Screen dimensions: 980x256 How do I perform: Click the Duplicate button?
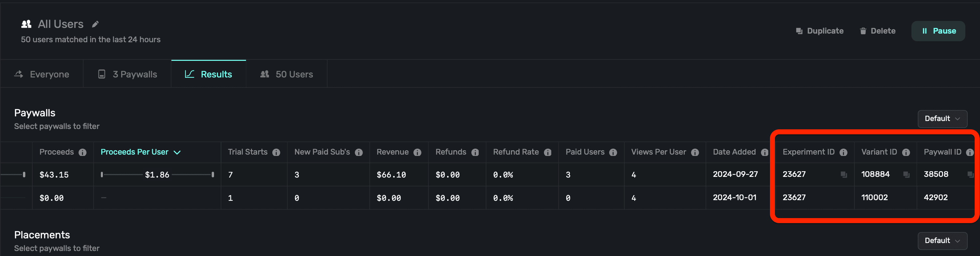tap(820, 31)
